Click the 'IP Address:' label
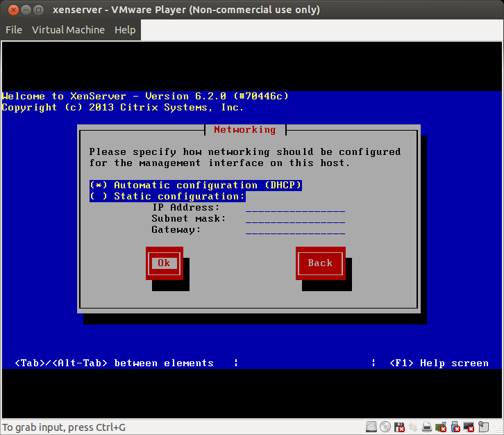The height and width of the screenshot is (435, 504). (x=185, y=208)
